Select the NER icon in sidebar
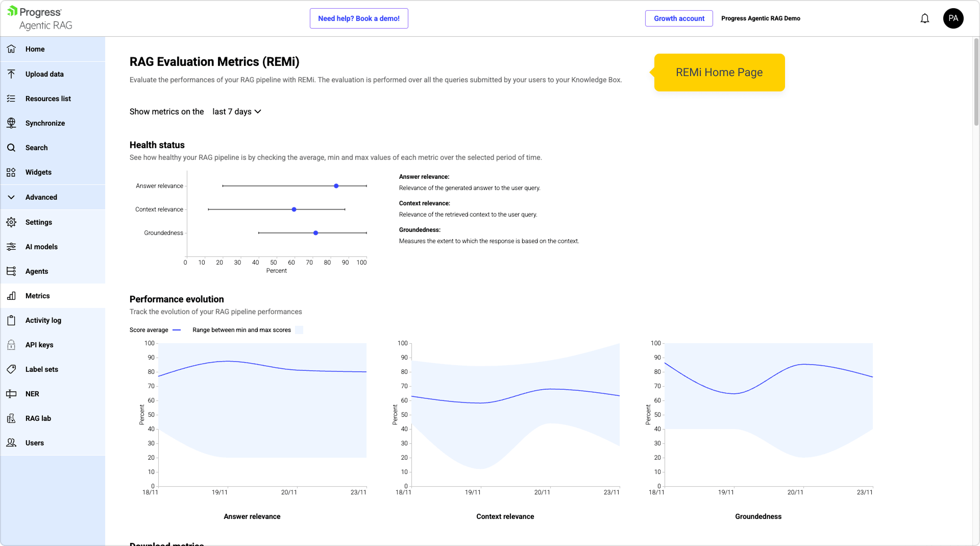Viewport: 980px width, 546px height. (11, 394)
